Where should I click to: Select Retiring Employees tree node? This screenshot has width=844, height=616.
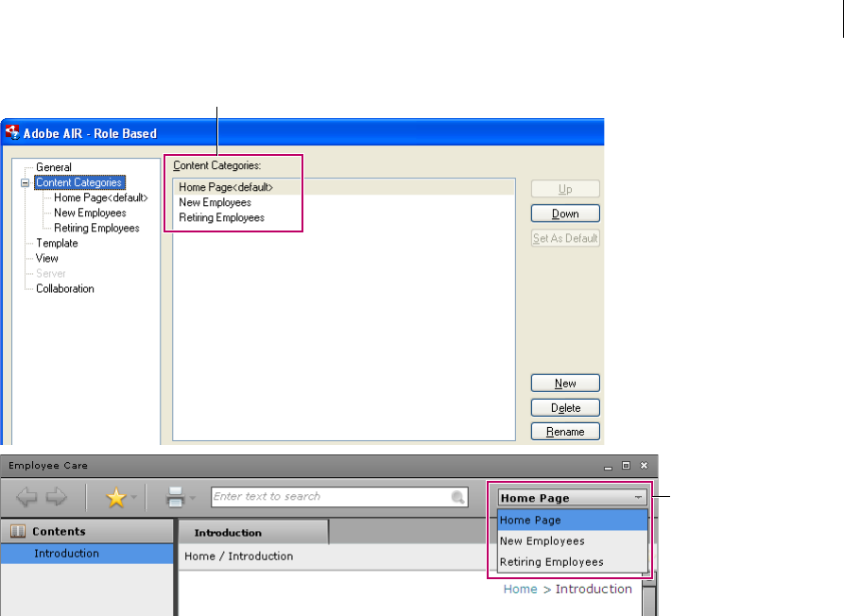96,228
